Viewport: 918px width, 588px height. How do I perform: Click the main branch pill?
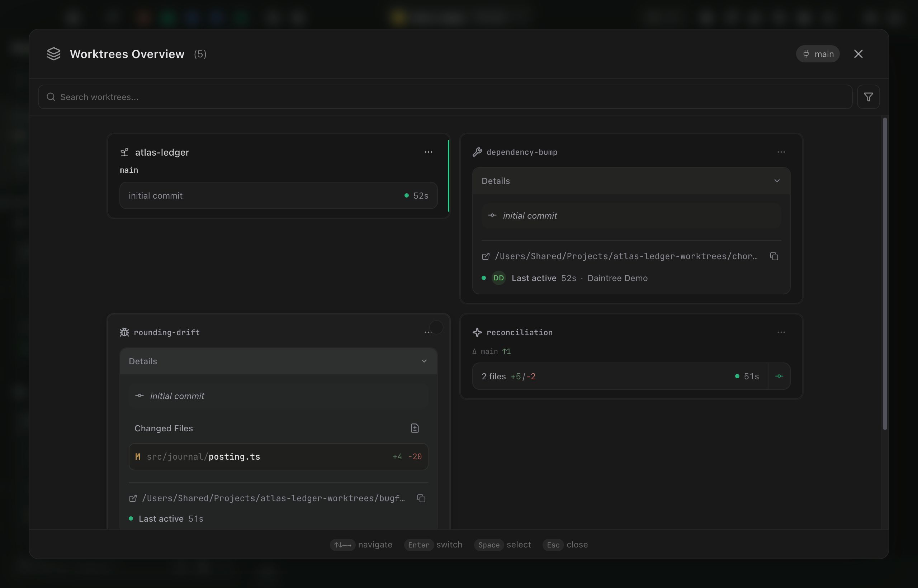818,54
